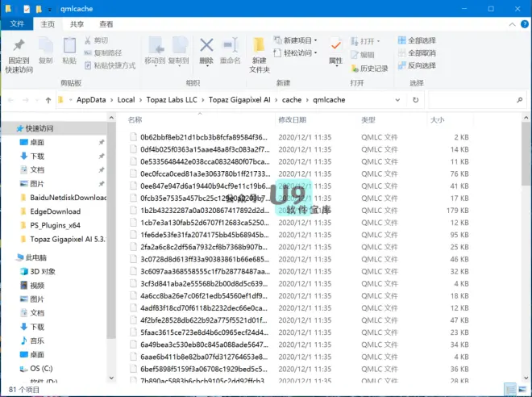Click the 删除 delete X icon
The width and height of the screenshot is (532, 397).
(x=206, y=51)
